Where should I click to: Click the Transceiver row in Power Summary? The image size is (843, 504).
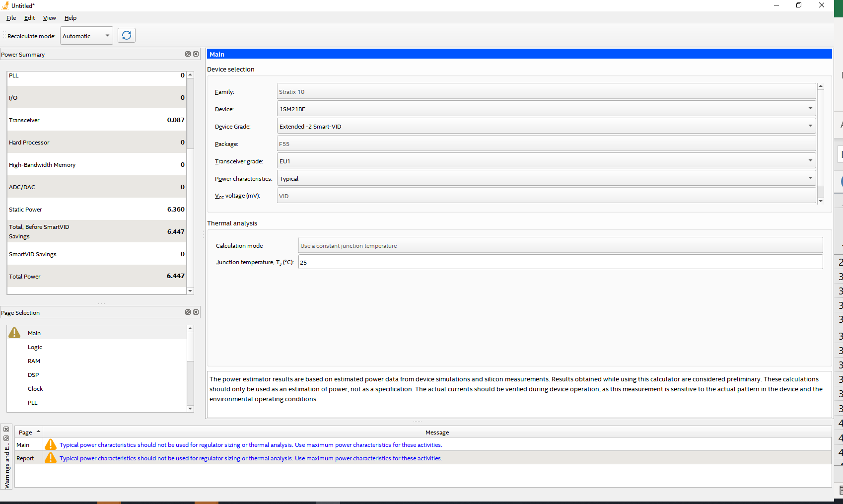[97, 120]
